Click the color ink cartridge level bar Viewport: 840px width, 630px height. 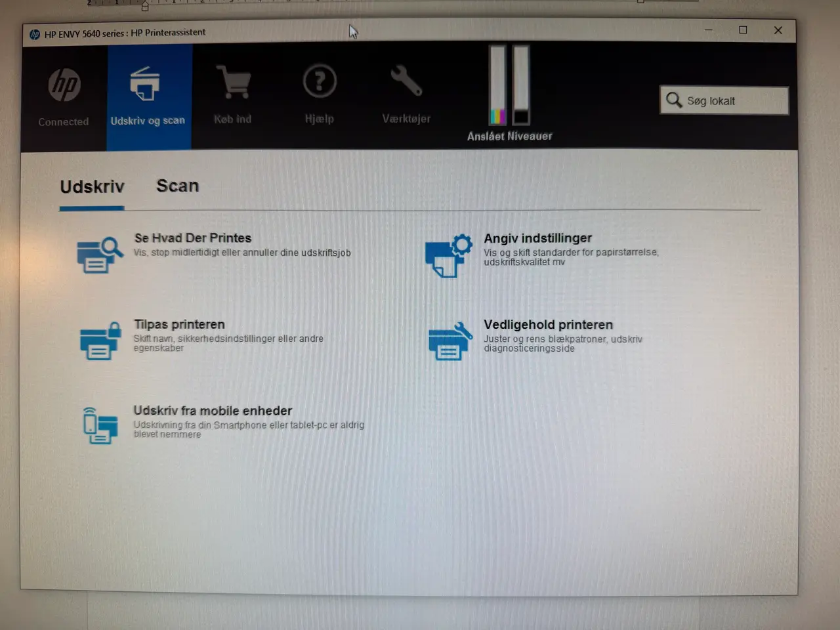pyautogui.click(x=497, y=85)
